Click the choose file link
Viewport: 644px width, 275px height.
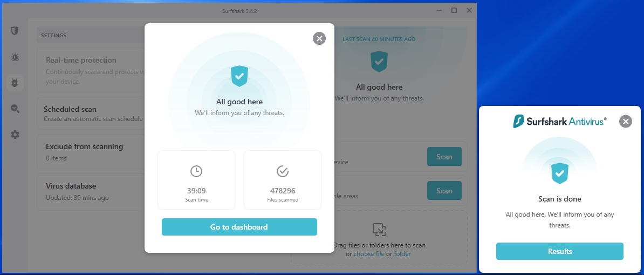point(369,254)
